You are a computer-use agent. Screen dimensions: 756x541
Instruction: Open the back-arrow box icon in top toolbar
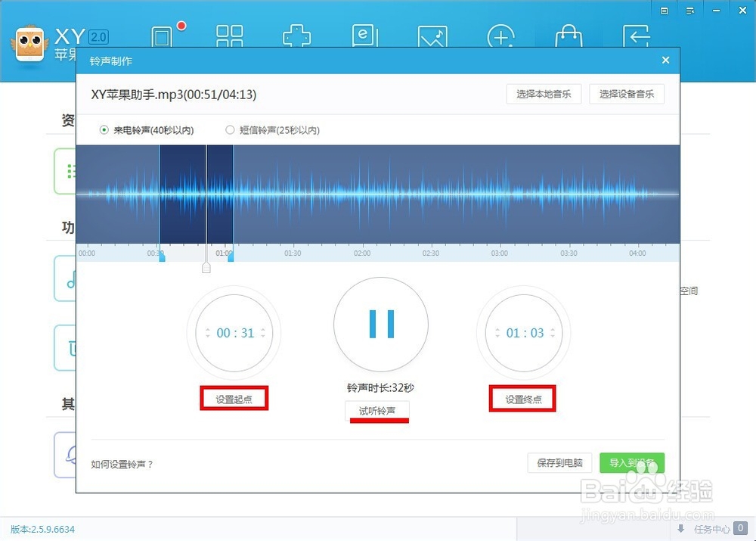point(637,36)
